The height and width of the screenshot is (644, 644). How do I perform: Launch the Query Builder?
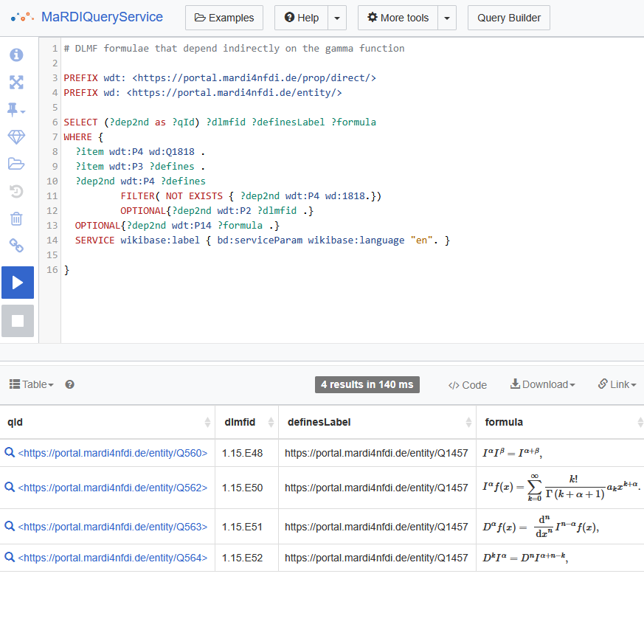coord(509,18)
